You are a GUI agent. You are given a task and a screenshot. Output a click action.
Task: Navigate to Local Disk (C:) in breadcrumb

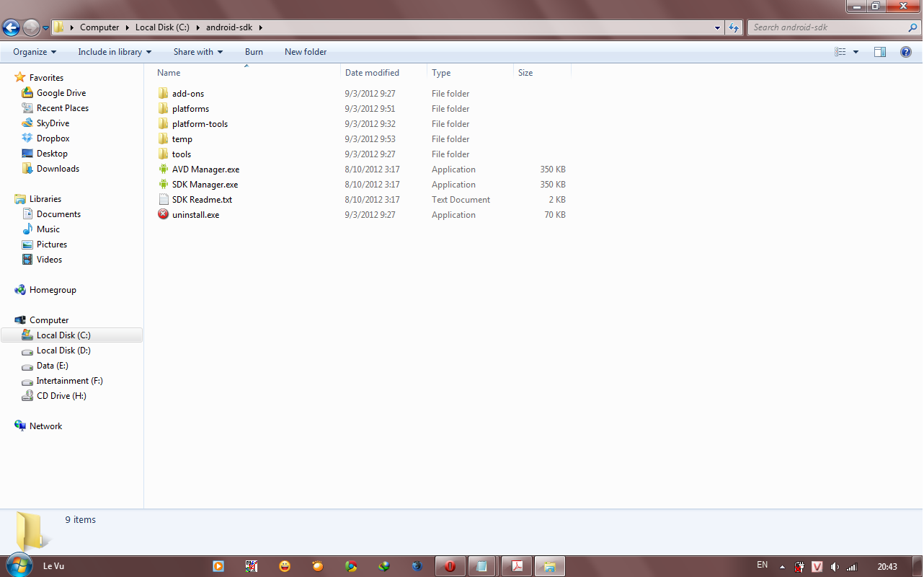click(x=162, y=27)
